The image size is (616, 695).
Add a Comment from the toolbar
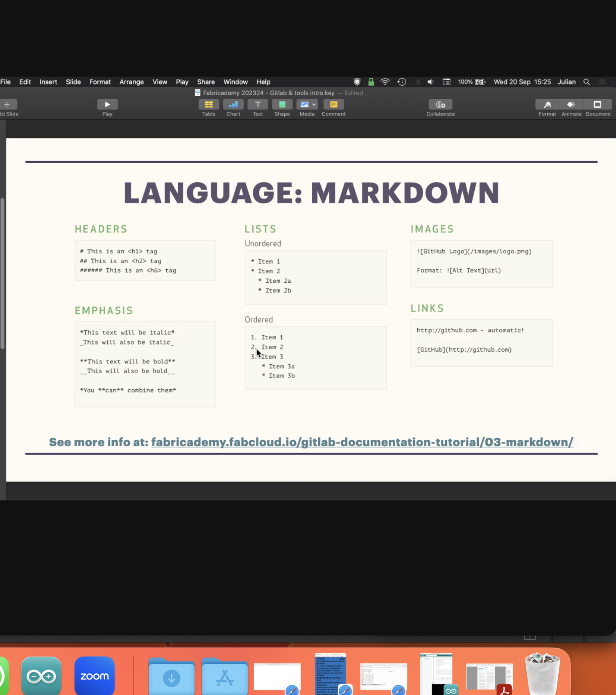tap(333, 104)
